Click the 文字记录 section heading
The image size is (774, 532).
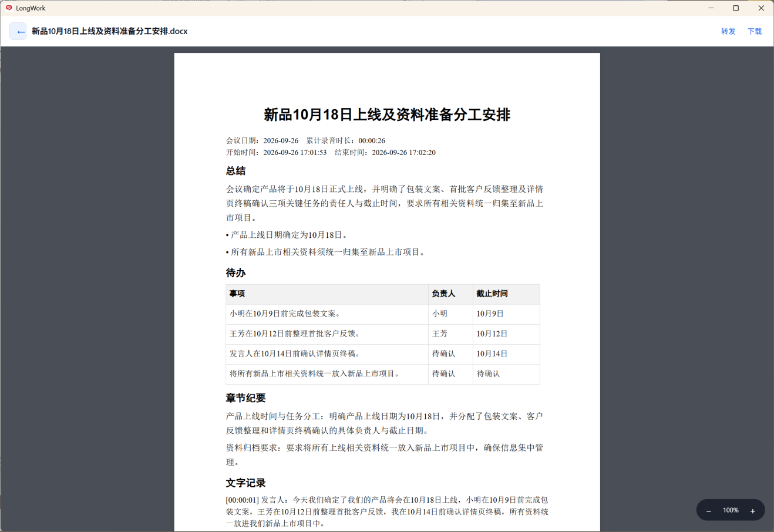click(x=246, y=483)
